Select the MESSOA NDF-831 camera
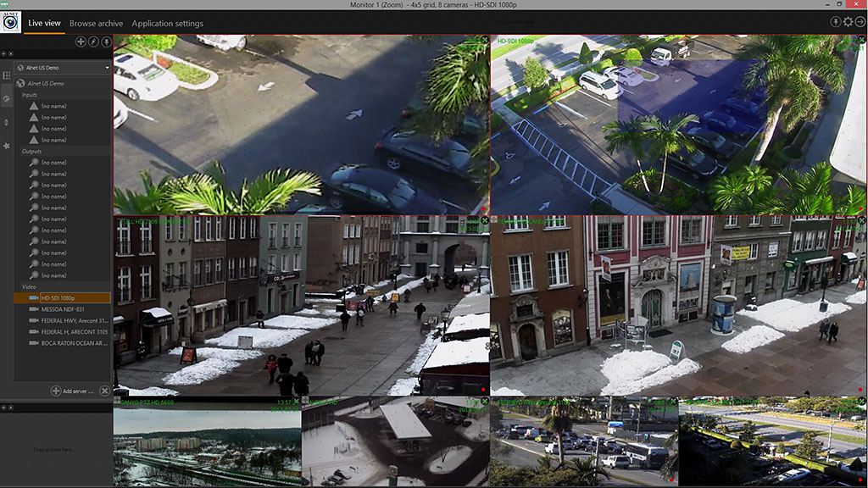This screenshot has height=488, width=868. [63, 309]
